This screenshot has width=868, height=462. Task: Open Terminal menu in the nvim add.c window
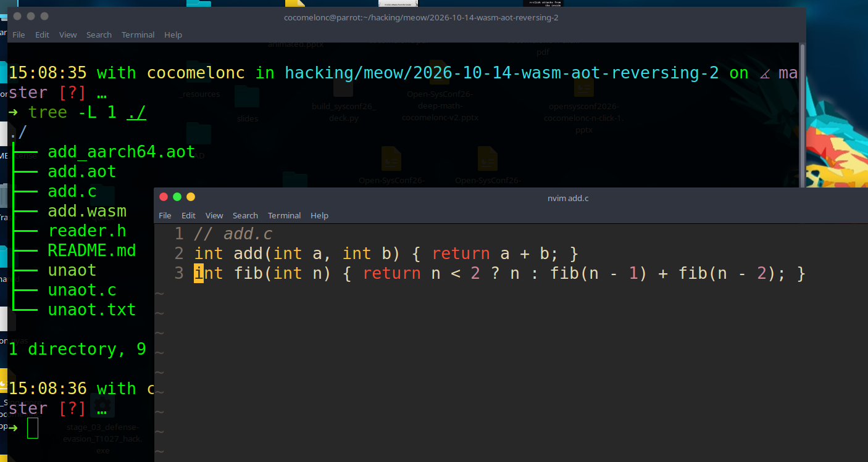point(284,215)
